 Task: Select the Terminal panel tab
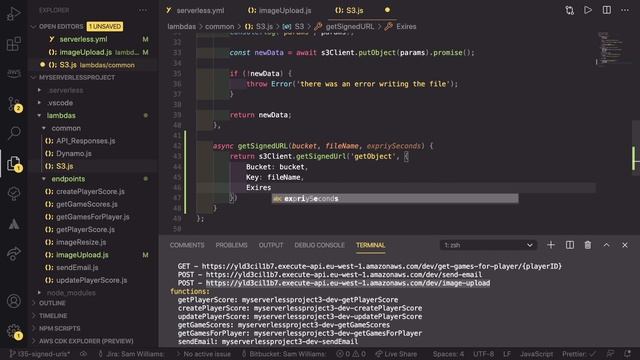(371, 245)
